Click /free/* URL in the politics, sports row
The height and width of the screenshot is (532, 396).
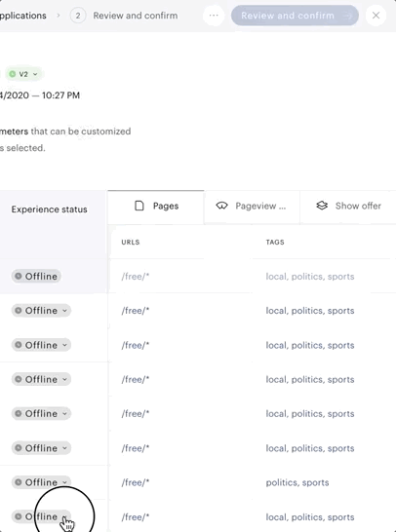click(136, 482)
